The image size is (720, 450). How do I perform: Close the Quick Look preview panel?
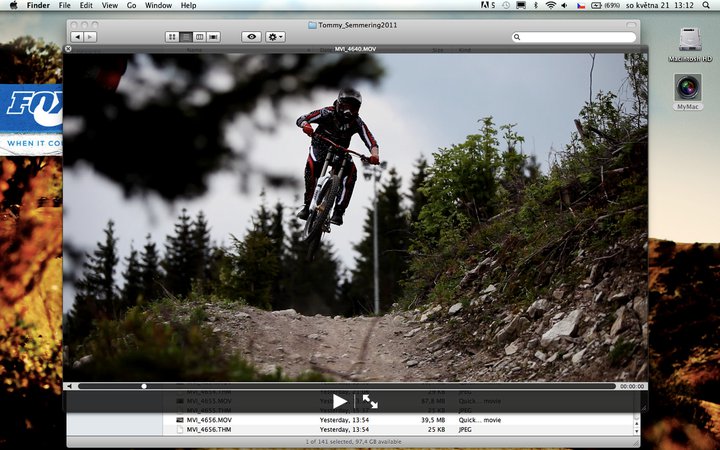tap(68, 48)
